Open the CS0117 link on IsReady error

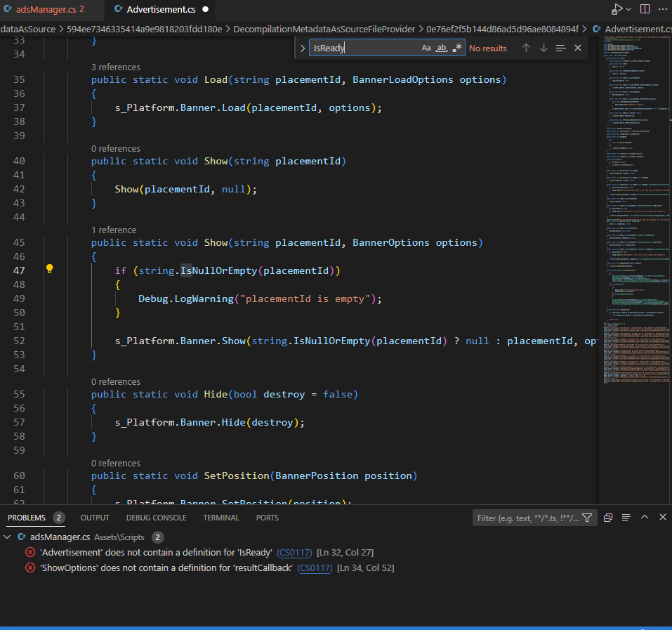click(x=294, y=553)
